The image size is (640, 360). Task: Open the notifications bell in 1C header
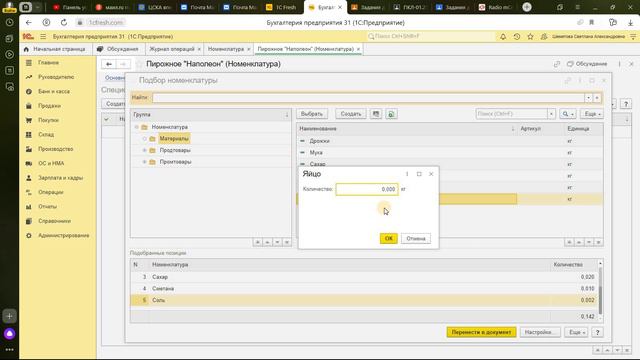click(503, 36)
